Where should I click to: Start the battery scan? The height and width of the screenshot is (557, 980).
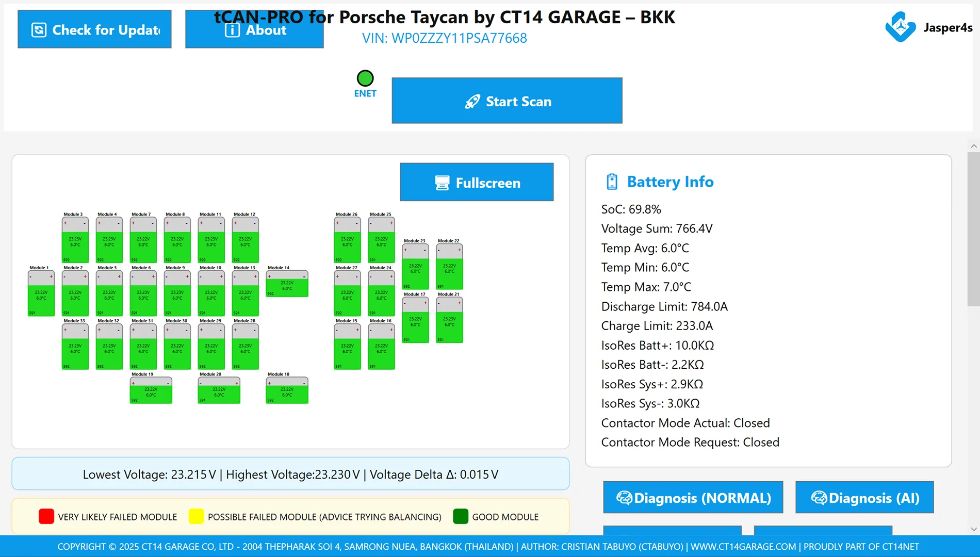coord(507,101)
